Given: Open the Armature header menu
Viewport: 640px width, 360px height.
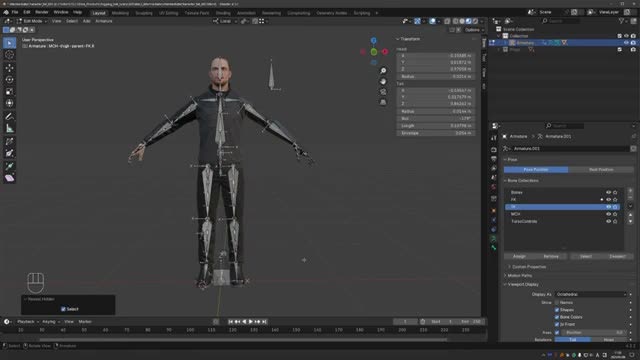Looking at the screenshot, I should [x=104, y=21].
